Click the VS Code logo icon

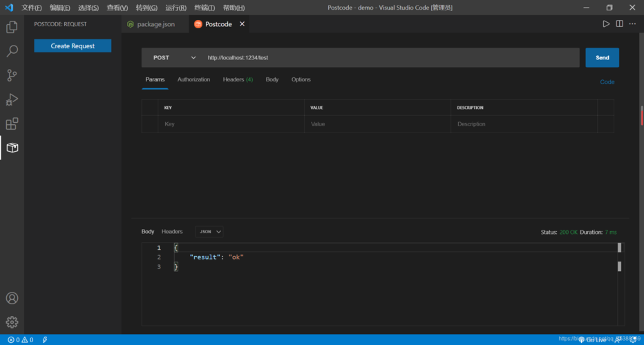(x=9, y=8)
